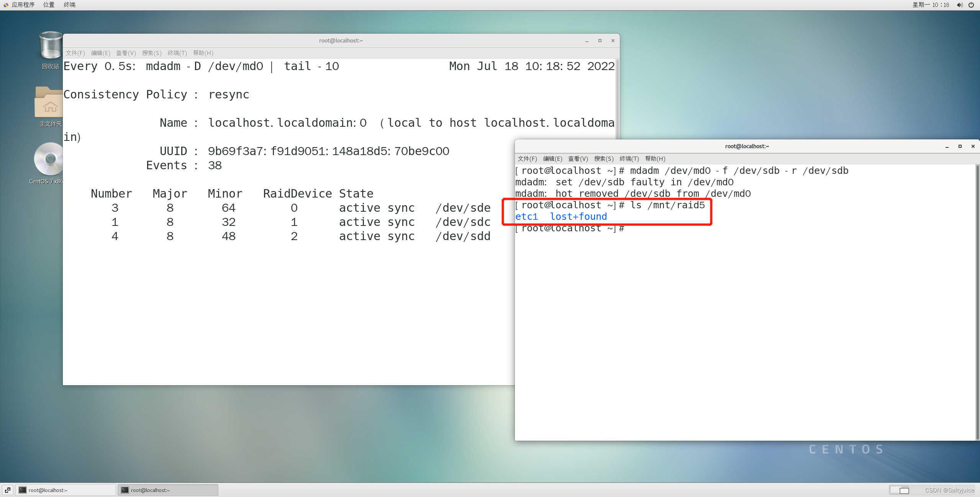Switch to second root@localhost taskbar entry
This screenshot has height=497, width=980.
pos(168,490)
